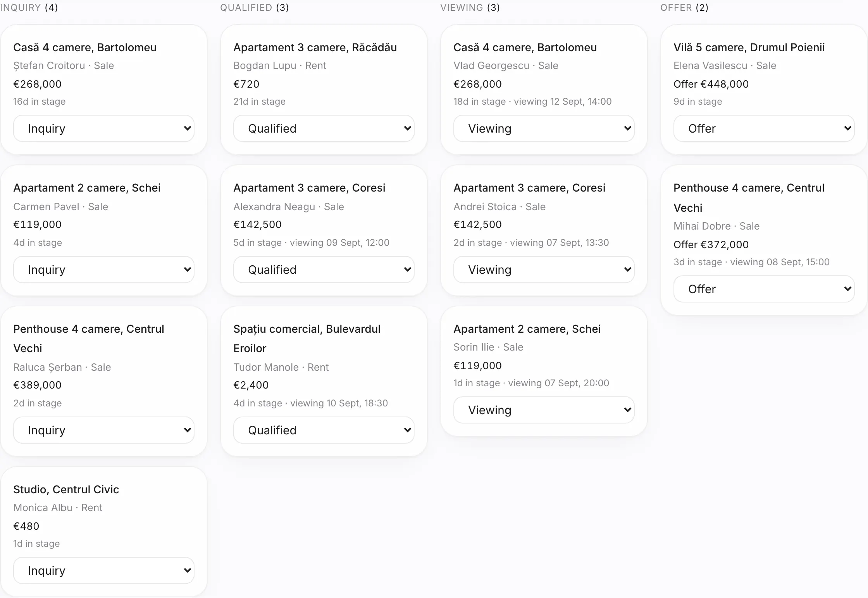
Task: Click Elena Vasilescu · Sale text
Action: point(725,66)
